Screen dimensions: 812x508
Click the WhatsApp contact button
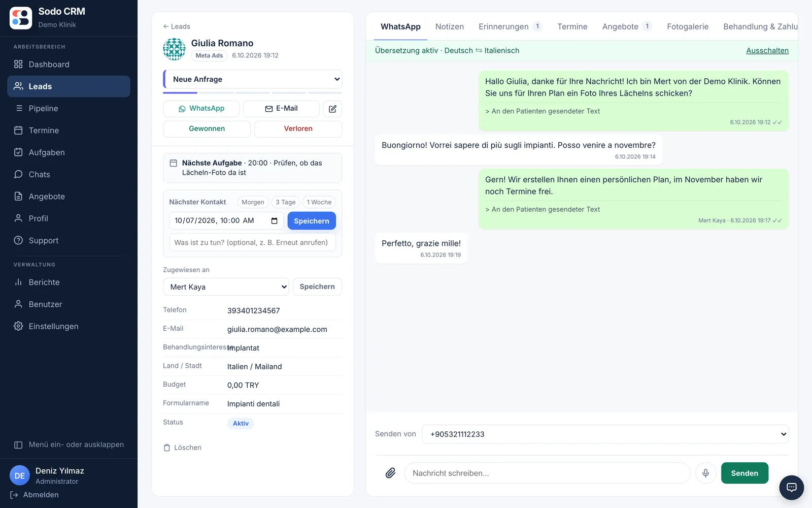pos(201,109)
